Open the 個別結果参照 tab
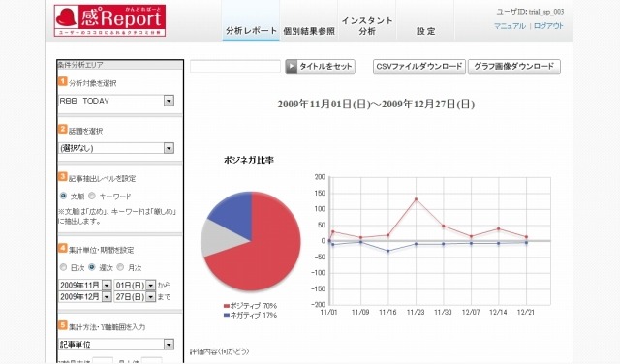 pyautogui.click(x=309, y=31)
